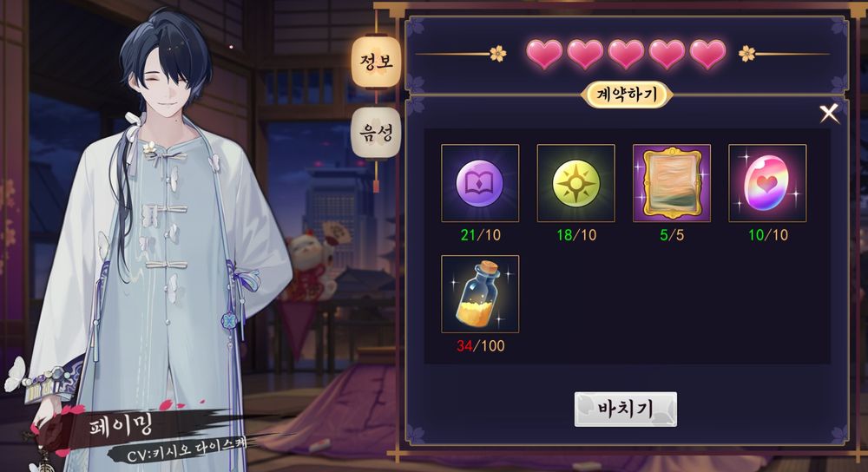The image size is (868, 472).
Task: Click the second pink affection heart
Action: tap(585, 54)
